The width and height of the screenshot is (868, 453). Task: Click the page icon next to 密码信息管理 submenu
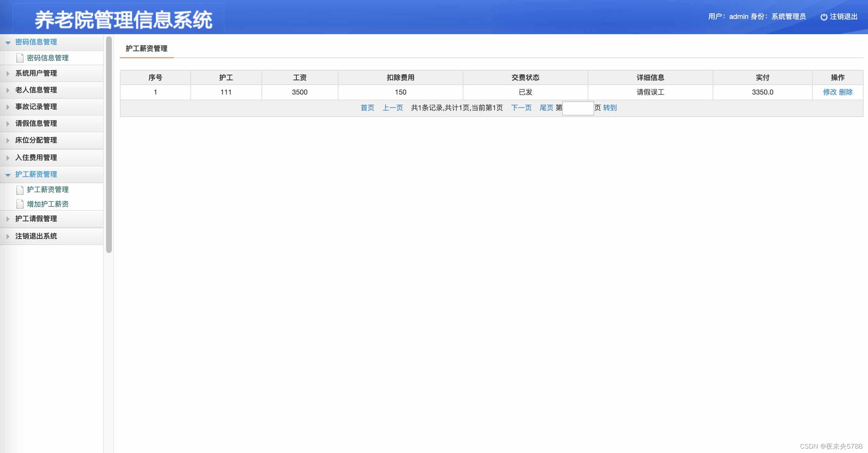[20, 58]
